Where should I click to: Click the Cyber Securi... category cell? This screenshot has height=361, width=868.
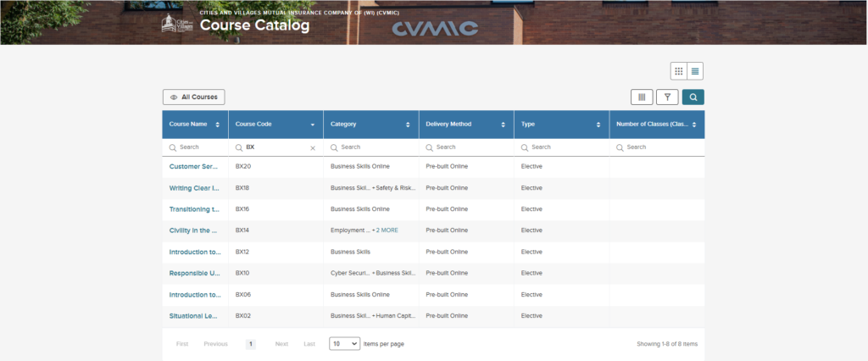(350, 273)
